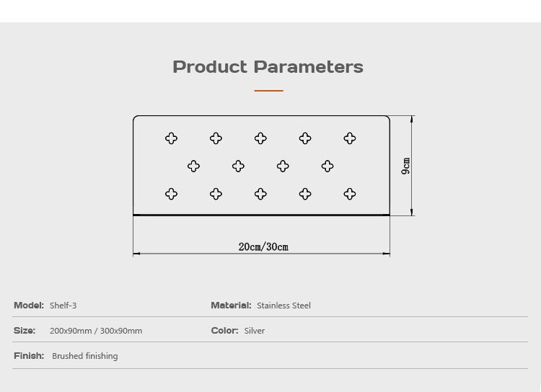Screen dimensions: 541x392
Task: Select the bottom-left clover-shaped hole
Action: [x=171, y=194]
